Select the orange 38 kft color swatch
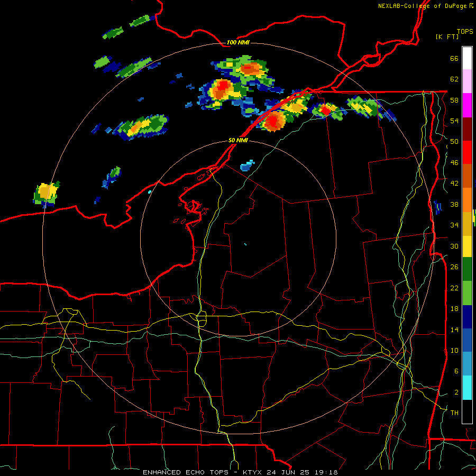The width and height of the screenshot is (476, 476). point(467,200)
